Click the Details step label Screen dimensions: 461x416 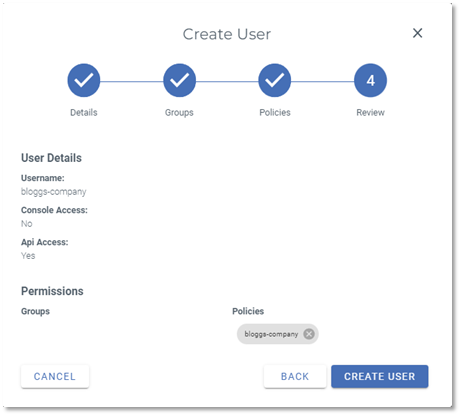tap(84, 112)
